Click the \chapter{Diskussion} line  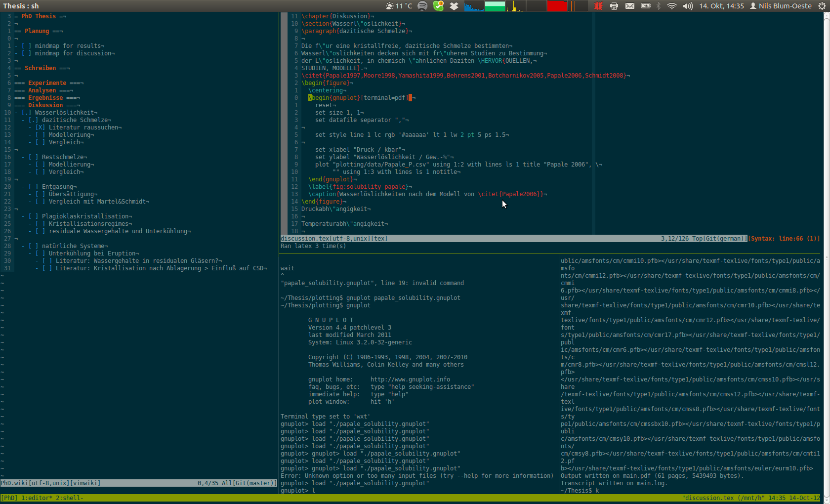tap(337, 16)
